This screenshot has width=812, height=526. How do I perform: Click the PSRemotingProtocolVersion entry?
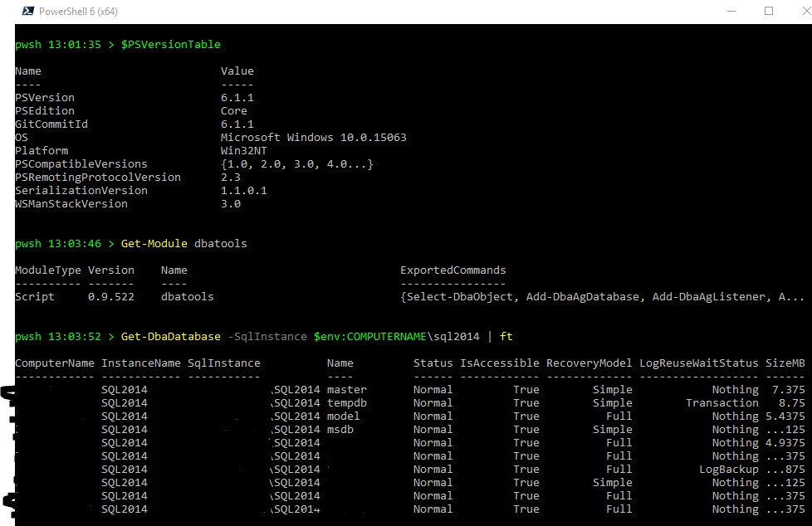97,177
